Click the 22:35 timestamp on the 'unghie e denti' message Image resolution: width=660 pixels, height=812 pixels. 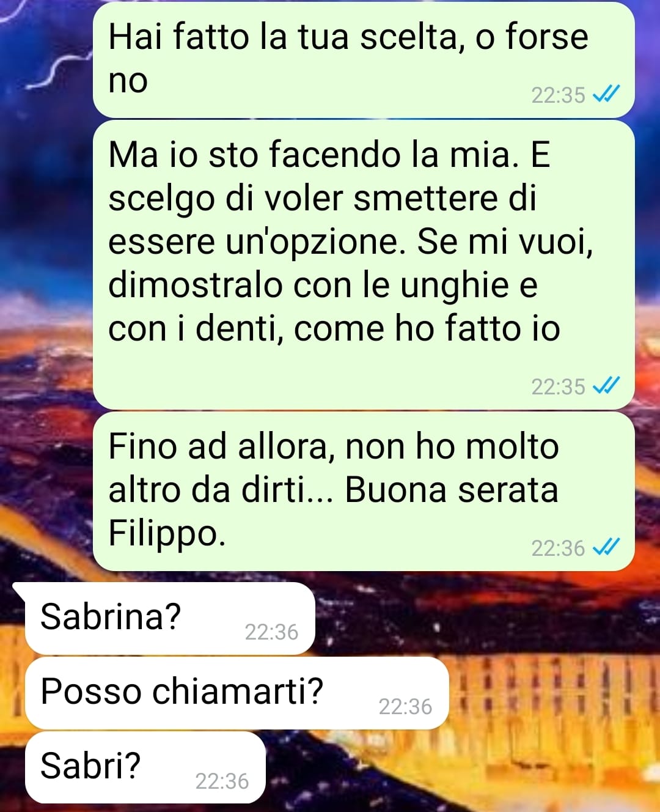(558, 387)
